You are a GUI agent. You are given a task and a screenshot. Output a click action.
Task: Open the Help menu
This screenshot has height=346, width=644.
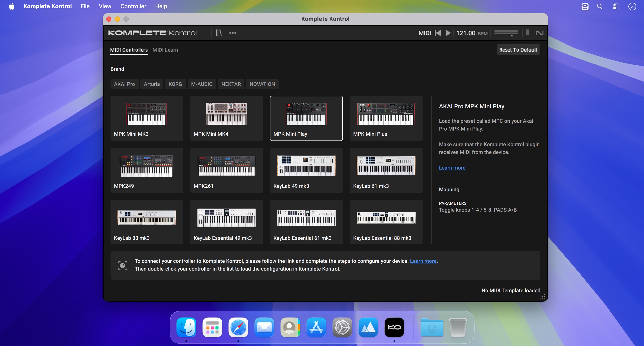161,6
